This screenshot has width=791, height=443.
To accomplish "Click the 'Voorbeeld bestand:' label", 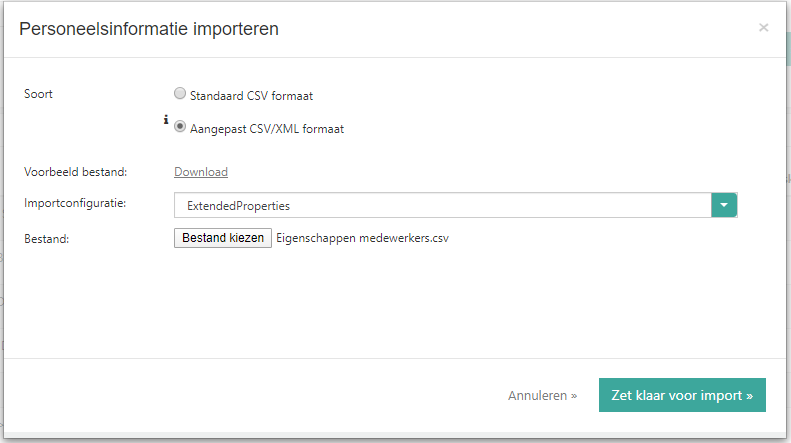I will 75,172.
